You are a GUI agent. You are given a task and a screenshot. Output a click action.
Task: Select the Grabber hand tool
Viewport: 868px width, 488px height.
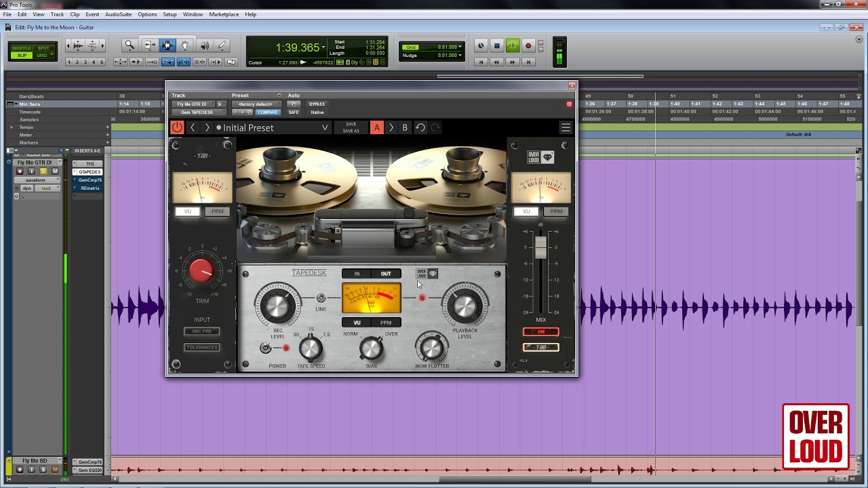point(185,45)
